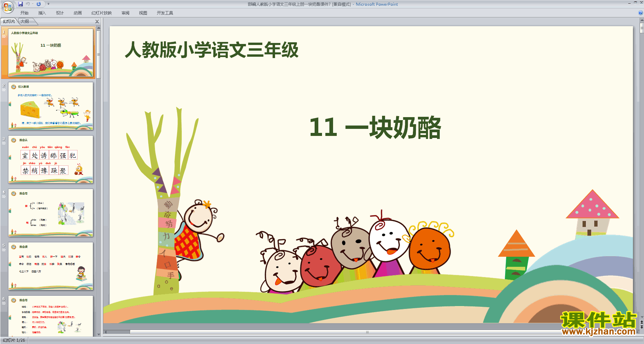
Task: Click the thumbnail pane scrollbar thumb
Action: tap(99, 54)
